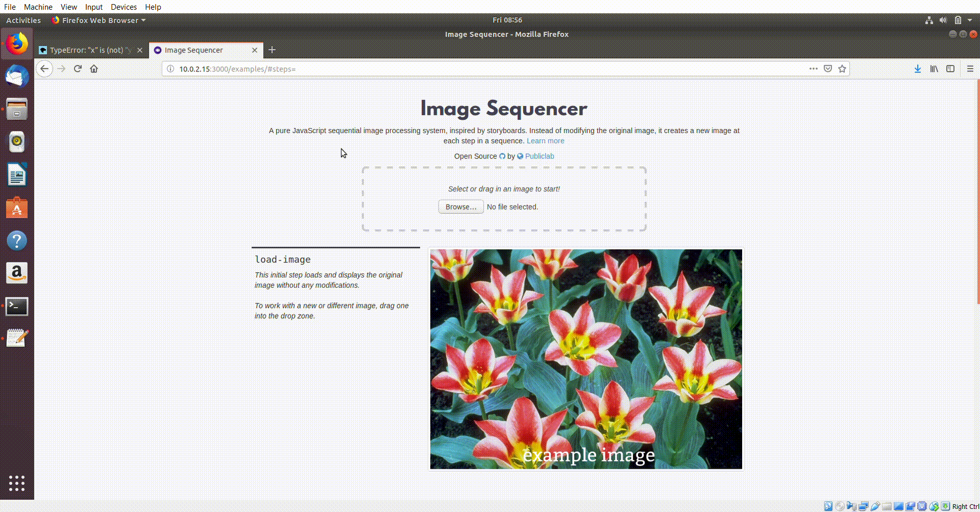
Task: Open the Firefox Library menu
Action: click(934, 69)
